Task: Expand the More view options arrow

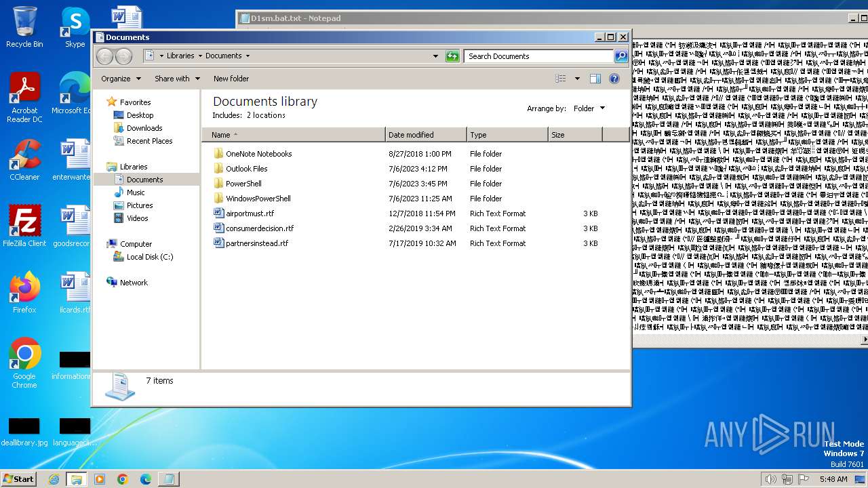Action: [577, 79]
